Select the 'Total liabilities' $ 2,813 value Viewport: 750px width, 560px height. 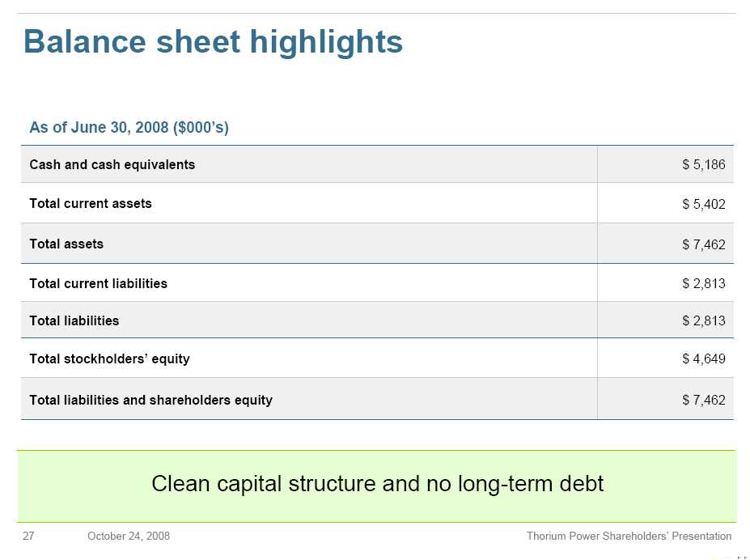pyautogui.click(x=703, y=321)
